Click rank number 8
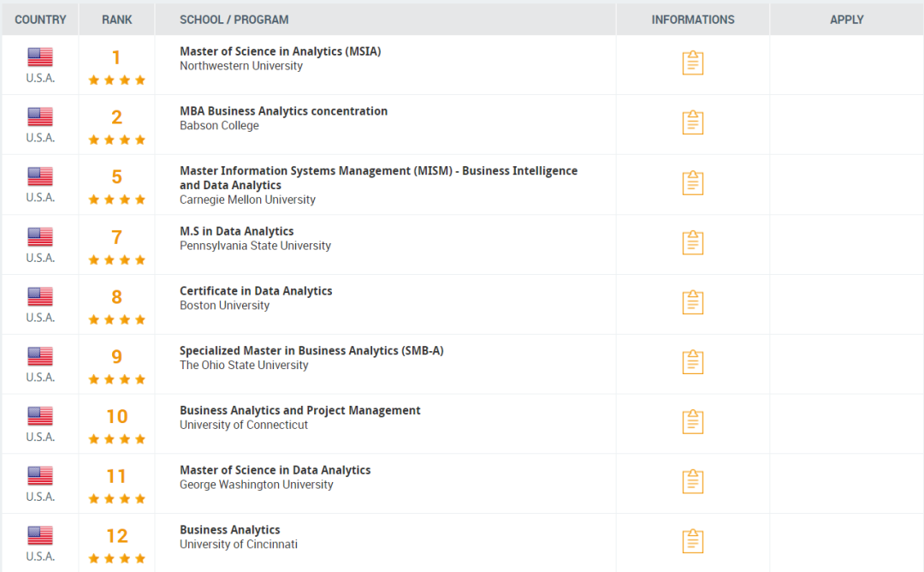The width and height of the screenshot is (924, 572). tap(116, 296)
